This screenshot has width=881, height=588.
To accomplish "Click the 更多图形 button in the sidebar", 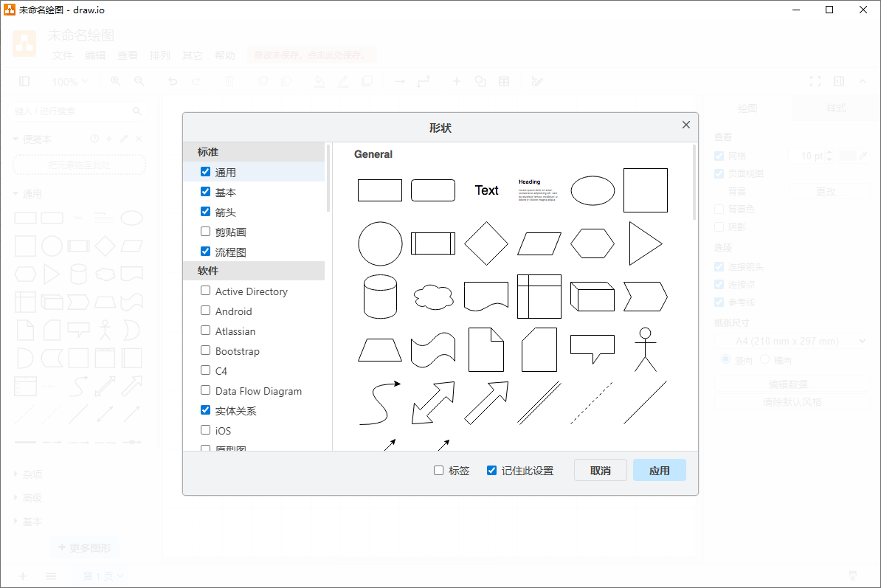I will pyautogui.click(x=84, y=547).
